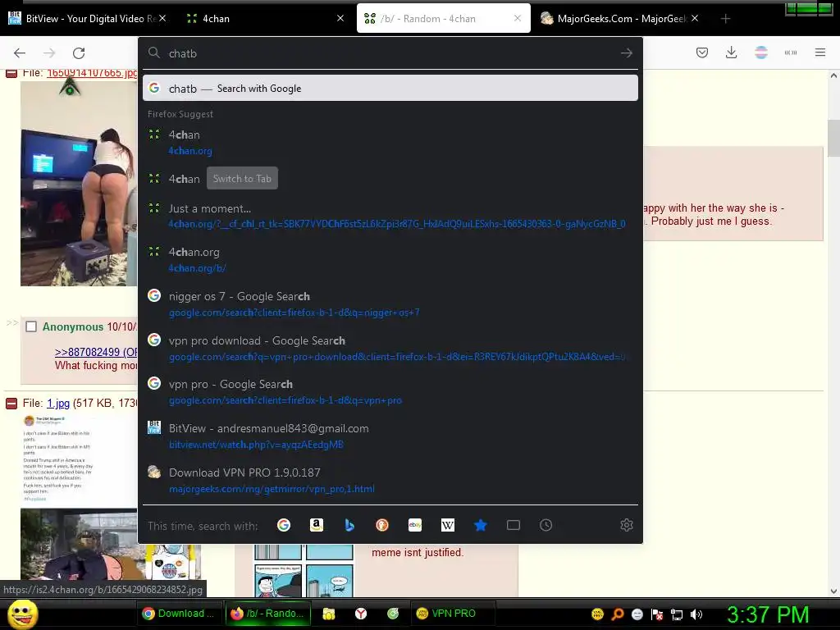Click the forward navigation arrow
The image size is (840, 630).
pyautogui.click(x=49, y=53)
